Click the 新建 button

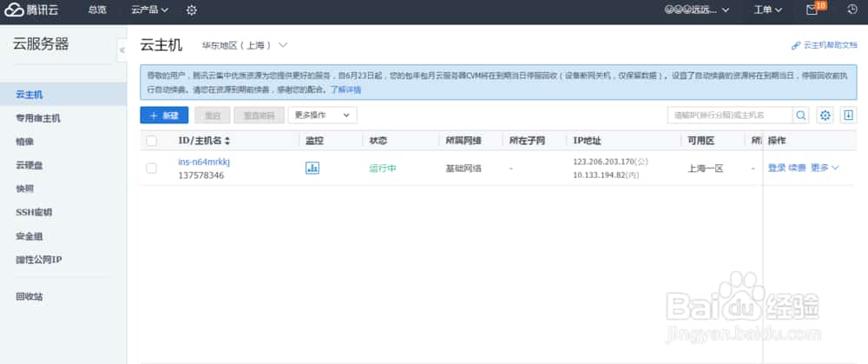point(163,115)
